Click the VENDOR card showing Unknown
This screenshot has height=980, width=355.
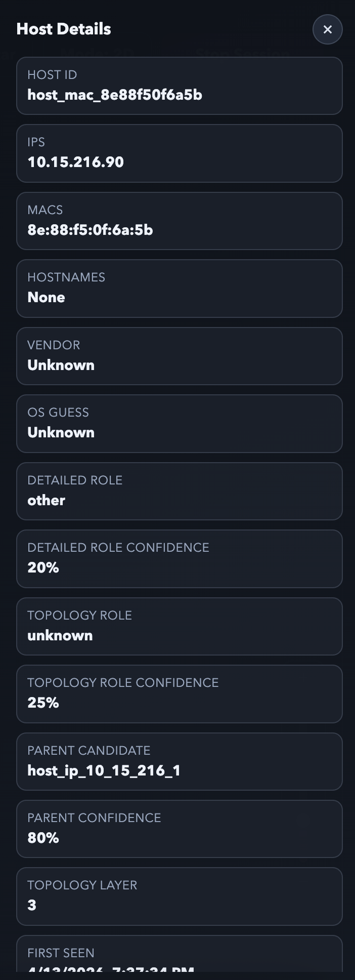point(179,356)
